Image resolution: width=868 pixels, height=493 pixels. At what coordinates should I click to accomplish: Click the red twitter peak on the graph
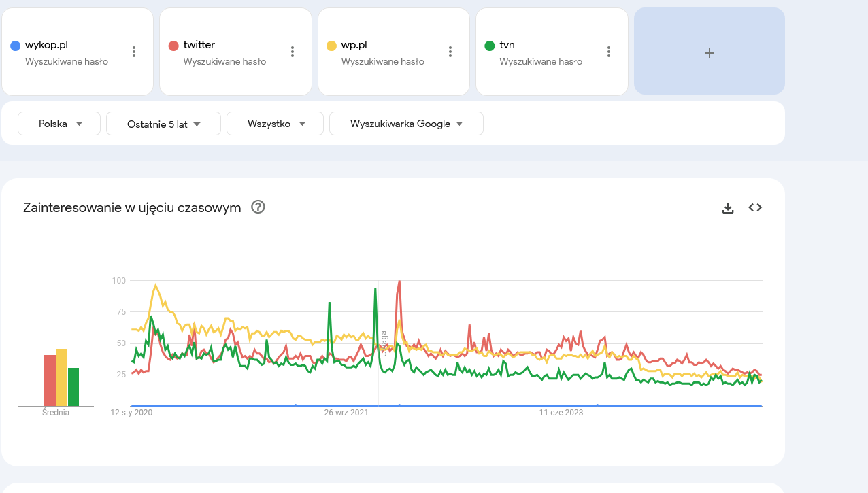pyautogui.click(x=399, y=282)
